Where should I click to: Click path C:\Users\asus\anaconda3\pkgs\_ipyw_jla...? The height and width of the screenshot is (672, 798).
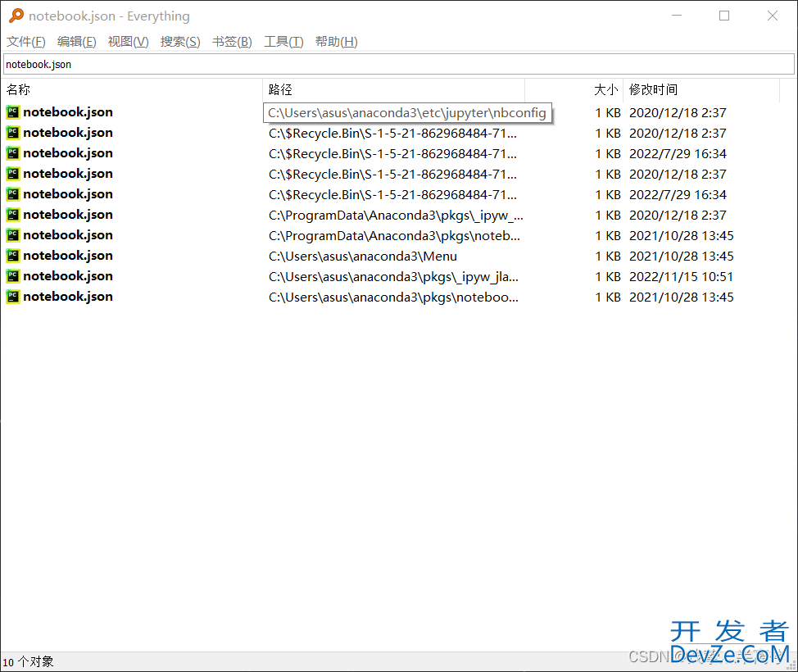(x=394, y=276)
